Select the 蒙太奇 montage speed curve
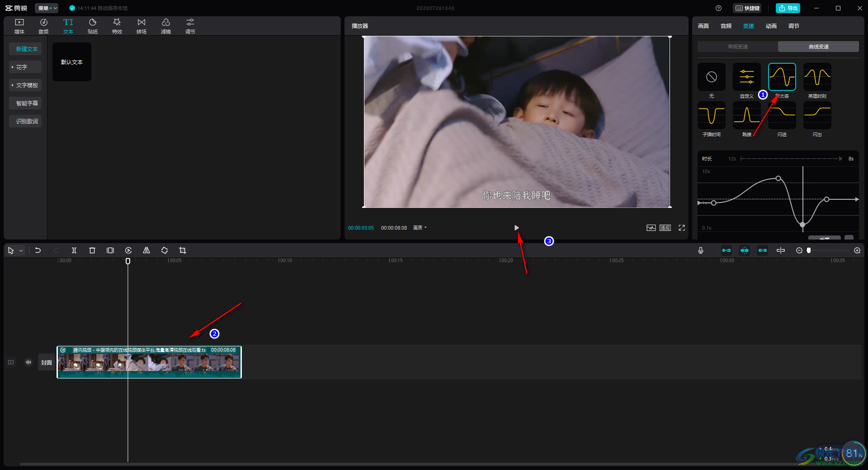 click(782, 77)
